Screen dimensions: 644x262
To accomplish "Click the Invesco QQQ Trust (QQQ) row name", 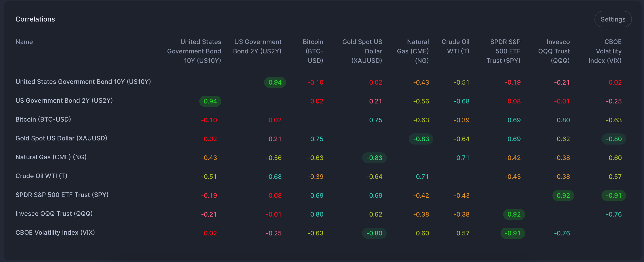I will 54,214.
